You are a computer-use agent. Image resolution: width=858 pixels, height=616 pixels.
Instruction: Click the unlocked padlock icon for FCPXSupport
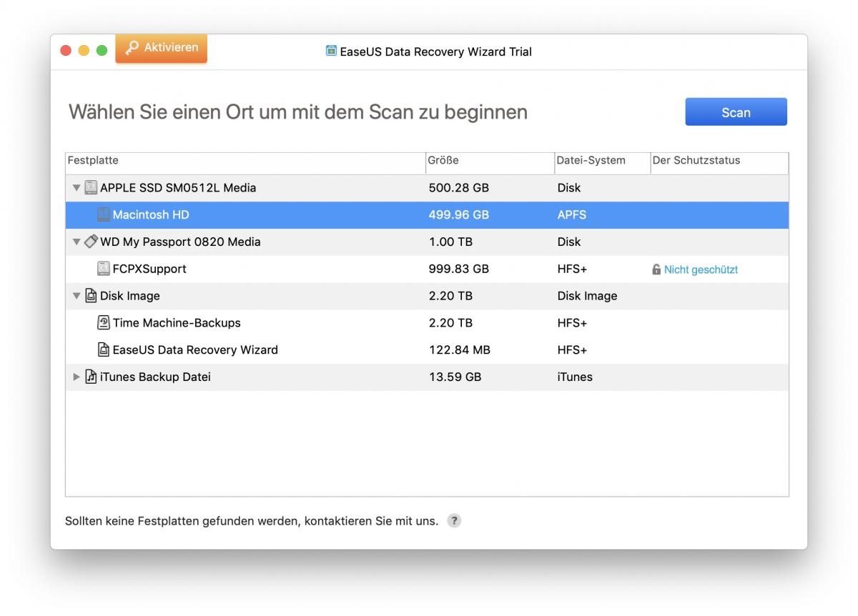pos(656,269)
